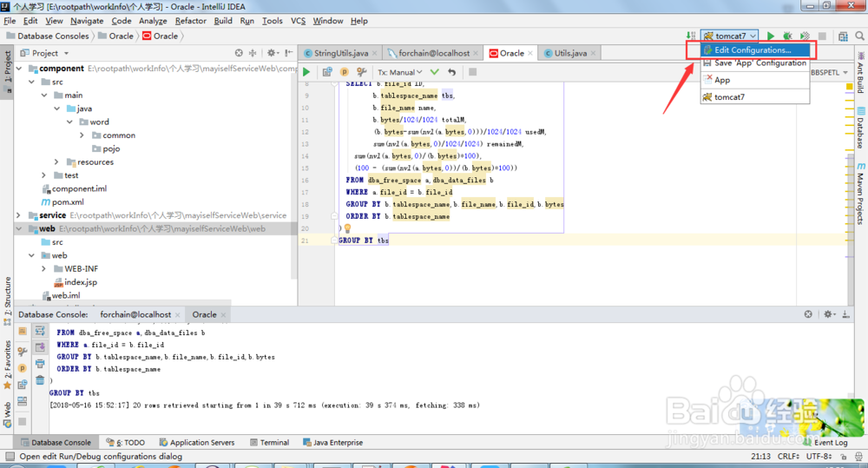Expand the service module node
The width and height of the screenshot is (868, 468).
[x=19, y=214]
